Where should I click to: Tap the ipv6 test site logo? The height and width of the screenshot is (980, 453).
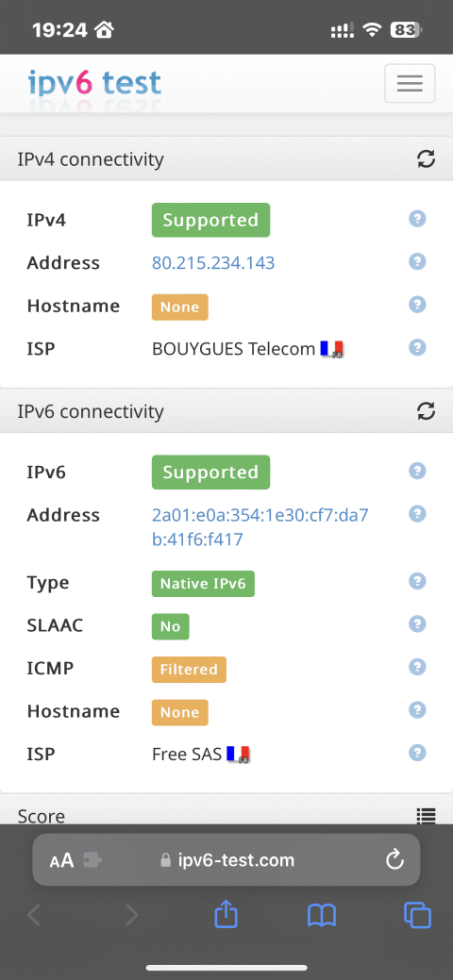[94, 83]
